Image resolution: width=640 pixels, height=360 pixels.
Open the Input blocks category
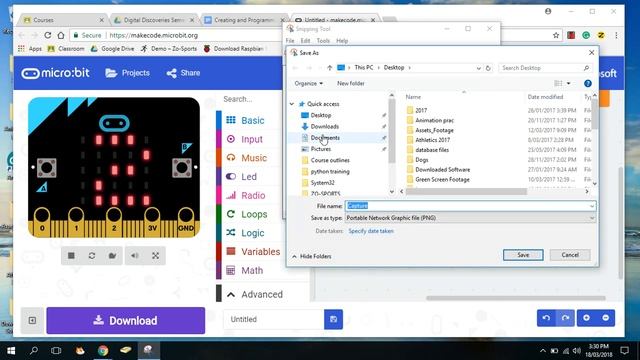click(x=251, y=139)
